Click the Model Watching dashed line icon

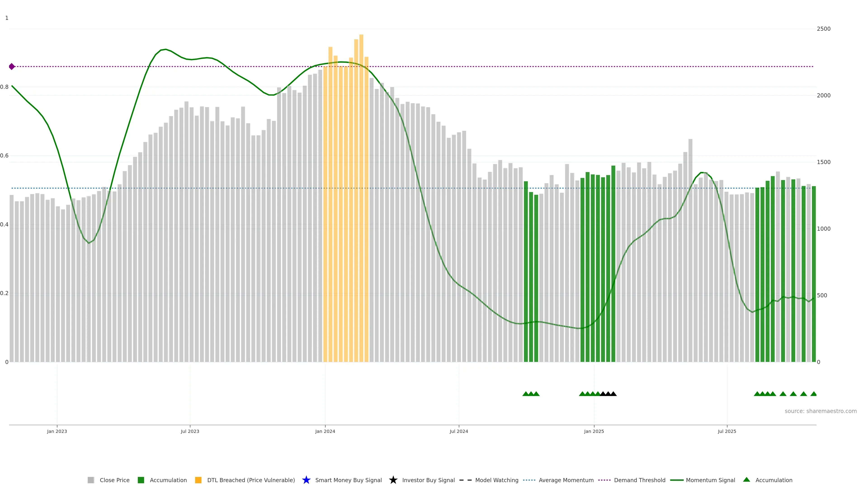coord(465,480)
